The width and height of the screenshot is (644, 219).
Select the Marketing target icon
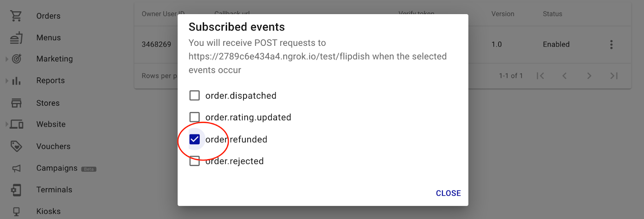tap(17, 59)
